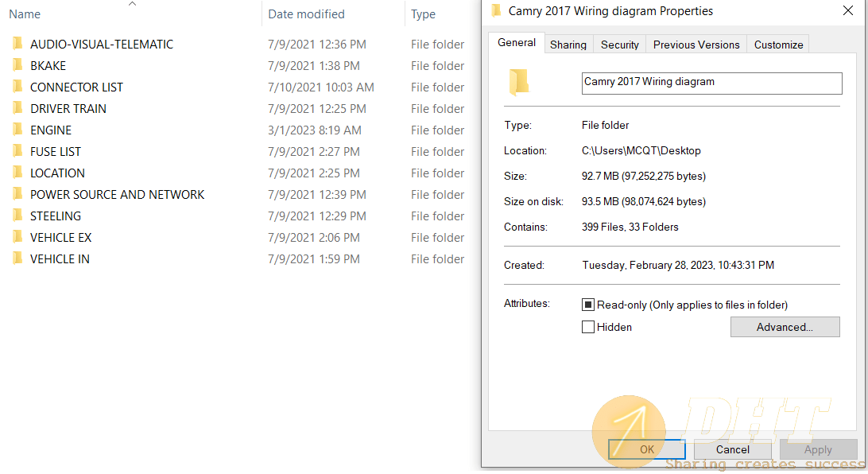Select the VEHICLE EX folder icon
Viewport: 868px width, 474px height.
[x=17, y=237]
